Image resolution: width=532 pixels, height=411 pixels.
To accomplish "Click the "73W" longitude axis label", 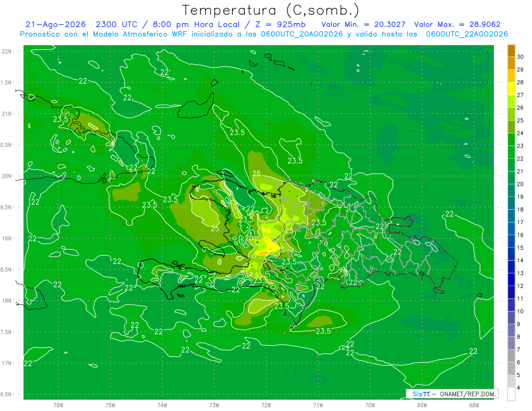I will pos(214,405).
